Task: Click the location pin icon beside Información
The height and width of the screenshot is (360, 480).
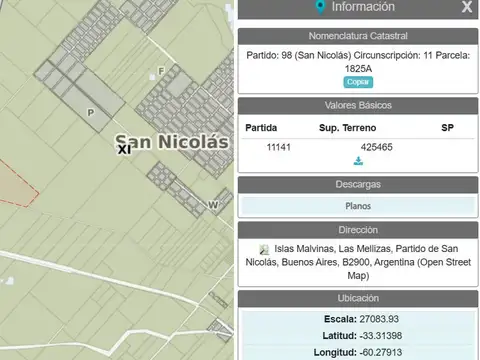Action: [x=320, y=7]
